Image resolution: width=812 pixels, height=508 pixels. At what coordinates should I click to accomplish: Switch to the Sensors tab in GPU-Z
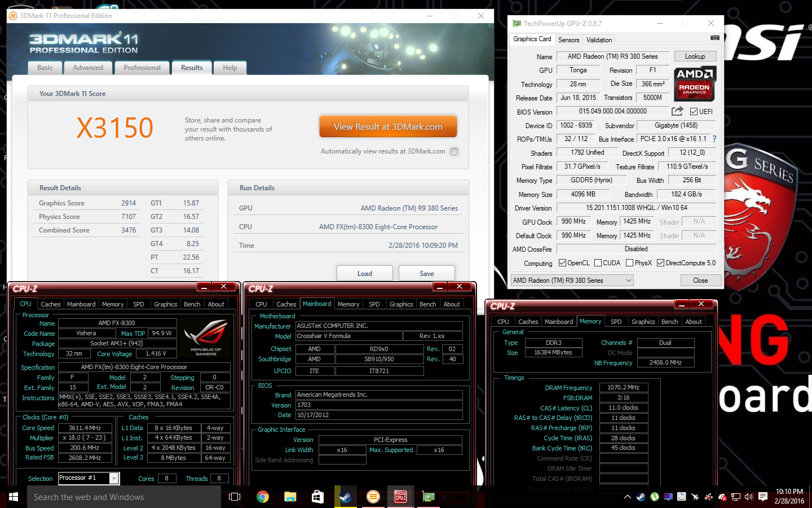569,40
